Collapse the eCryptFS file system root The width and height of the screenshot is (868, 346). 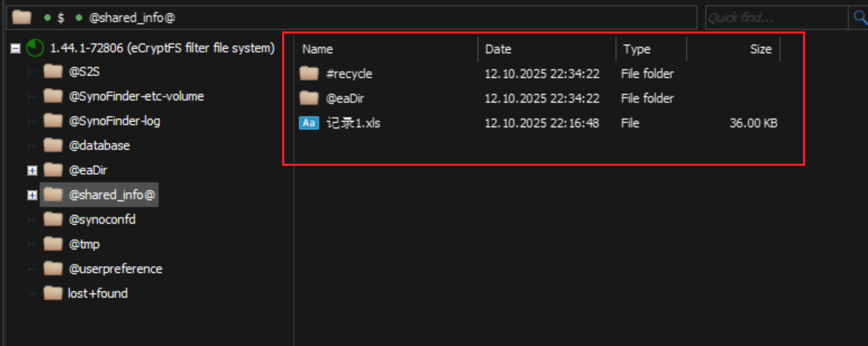pyautogui.click(x=15, y=49)
